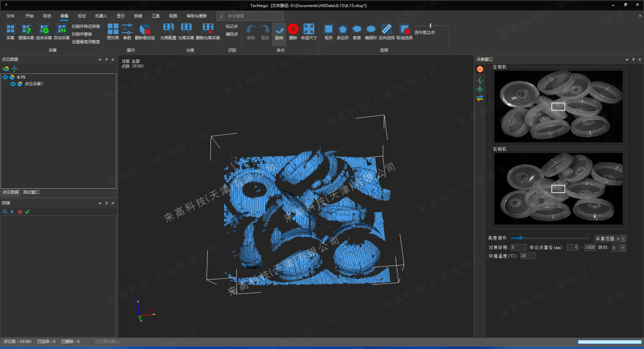This screenshot has width=644, height=349.
Task: Open the 点云数据 panel options dropdown arrow
Action: (x=100, y=60)
